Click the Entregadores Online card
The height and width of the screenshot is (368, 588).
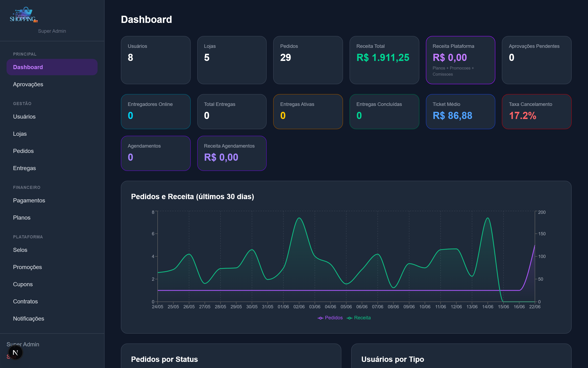156,112
